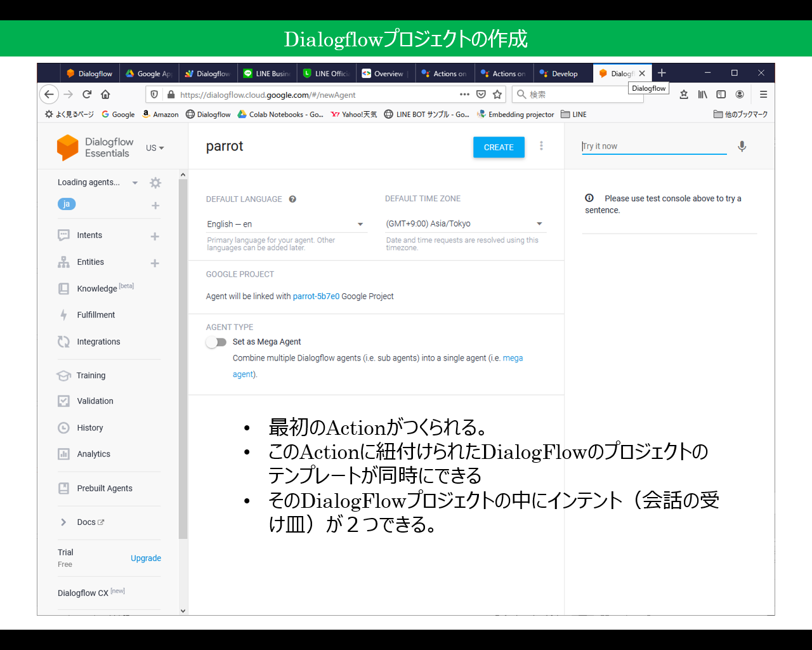Open the LINE bookmarks folder
This screenshot has width=812, height=650.
(573, 114)
